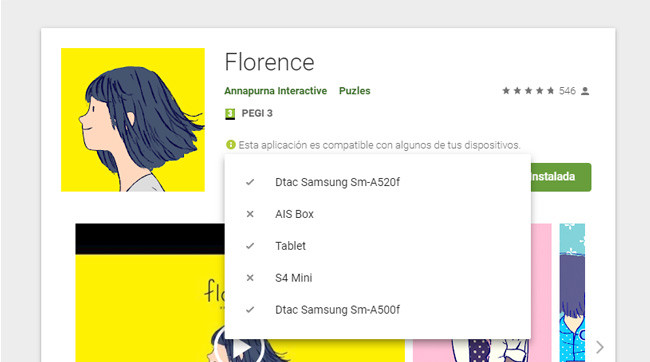Click the Florence app title

[x=269, y=62]
